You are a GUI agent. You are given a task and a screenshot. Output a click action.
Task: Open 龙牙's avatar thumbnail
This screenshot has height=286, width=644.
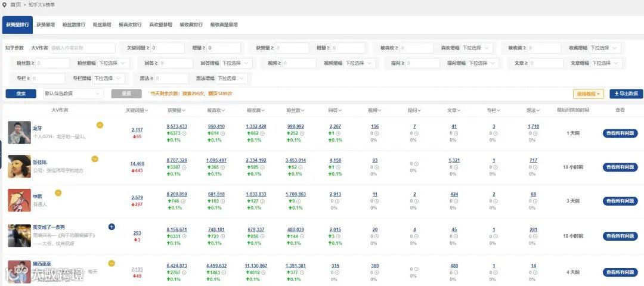(x=19, y=132)
